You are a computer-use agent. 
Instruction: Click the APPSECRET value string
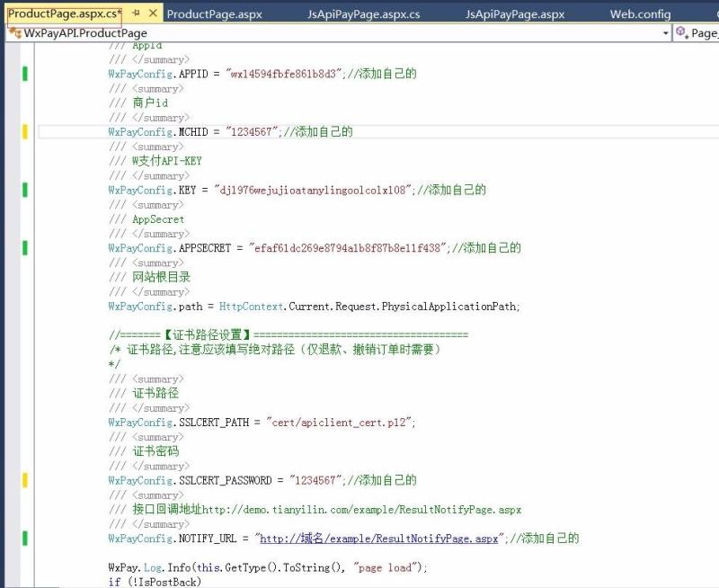click(x=347, y=248)
